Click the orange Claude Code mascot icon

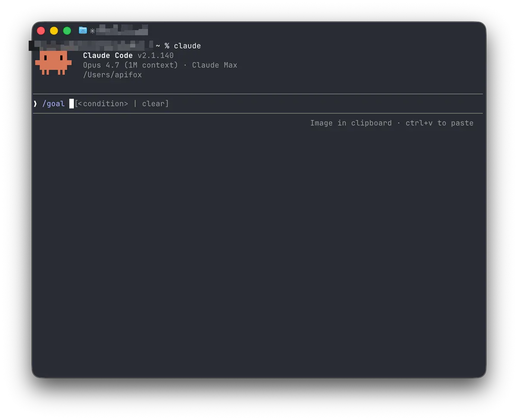click(x=53, y=63)
